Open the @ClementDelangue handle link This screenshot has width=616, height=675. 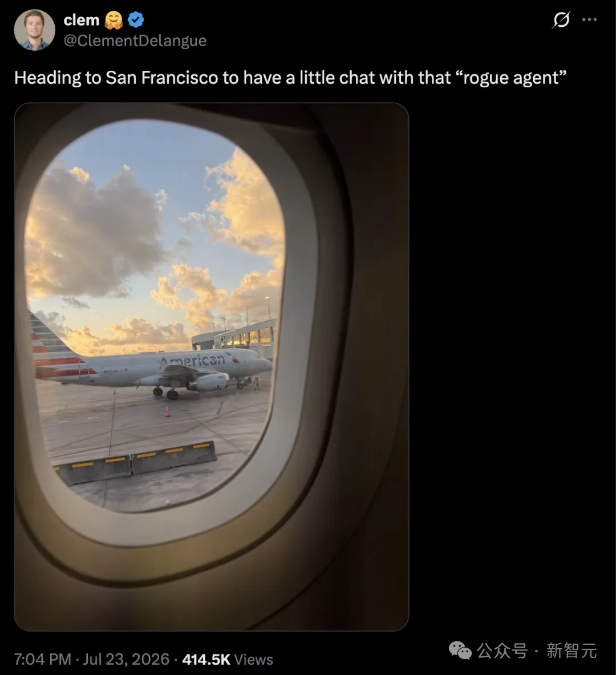click(x=135, y=41)
